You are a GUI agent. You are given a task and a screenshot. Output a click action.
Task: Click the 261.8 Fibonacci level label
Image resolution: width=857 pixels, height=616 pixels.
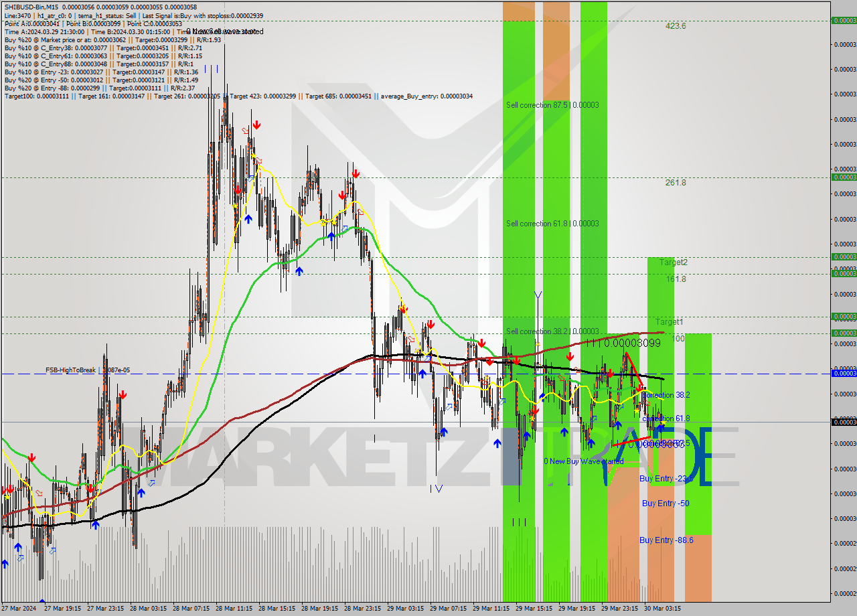pos(676,183)
